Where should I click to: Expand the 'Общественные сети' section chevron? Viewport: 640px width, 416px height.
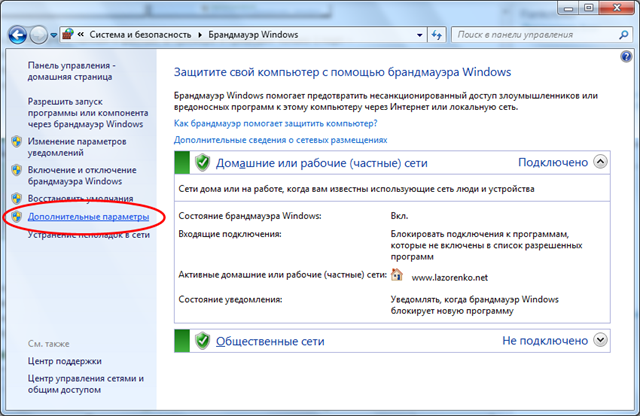point(600,340)
